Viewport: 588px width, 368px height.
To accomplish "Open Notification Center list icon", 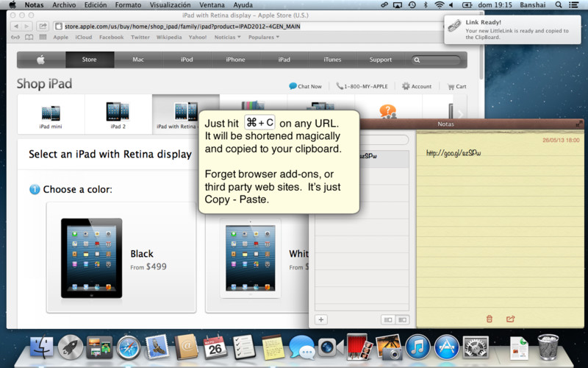I will (x=573, y=5).
